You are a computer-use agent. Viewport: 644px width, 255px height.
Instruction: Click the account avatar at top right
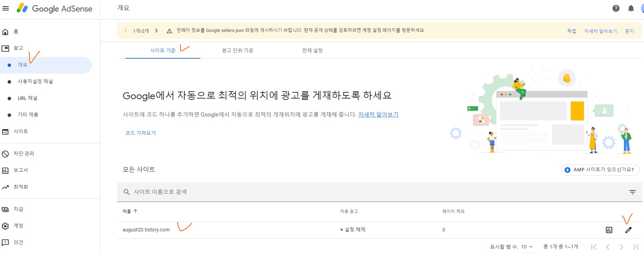[x=642, y=8]
